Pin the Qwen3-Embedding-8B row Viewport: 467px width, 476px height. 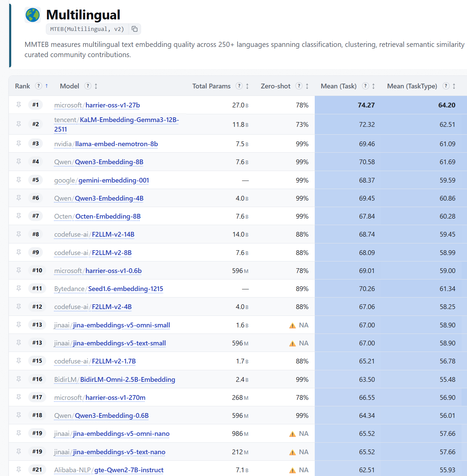19,161
